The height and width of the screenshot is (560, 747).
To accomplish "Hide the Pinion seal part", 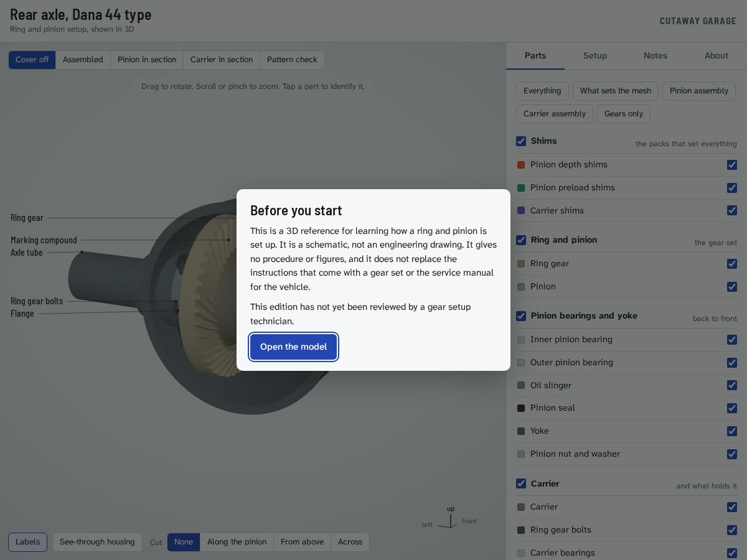I will pyautogui.click(x=732, y=408).
